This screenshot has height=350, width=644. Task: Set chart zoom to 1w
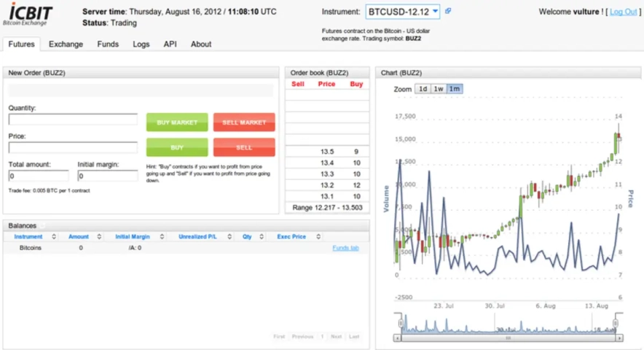[439, 89]
